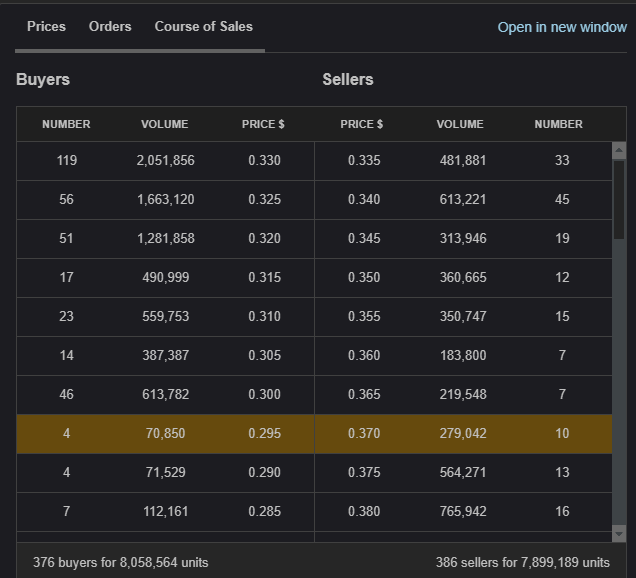
Task: Click the scrollbar down arrow
Action: click(618, 534)
